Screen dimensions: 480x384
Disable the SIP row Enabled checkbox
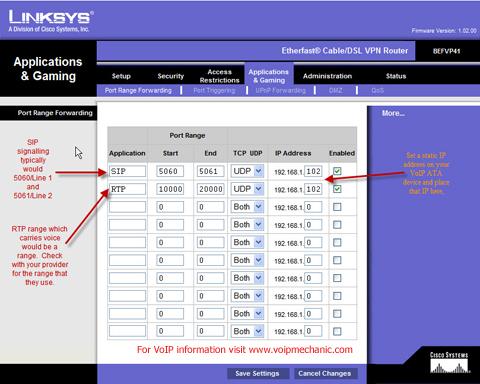click(337, 171)
